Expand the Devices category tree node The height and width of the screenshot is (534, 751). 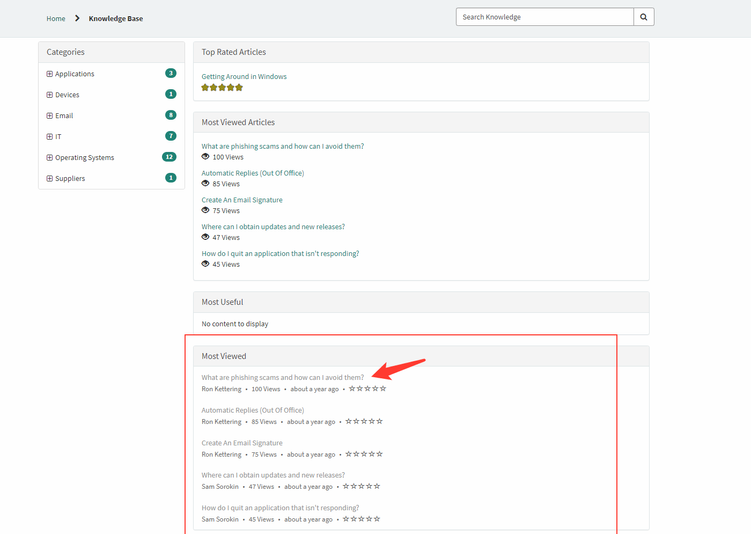click(x=50, y=95)
